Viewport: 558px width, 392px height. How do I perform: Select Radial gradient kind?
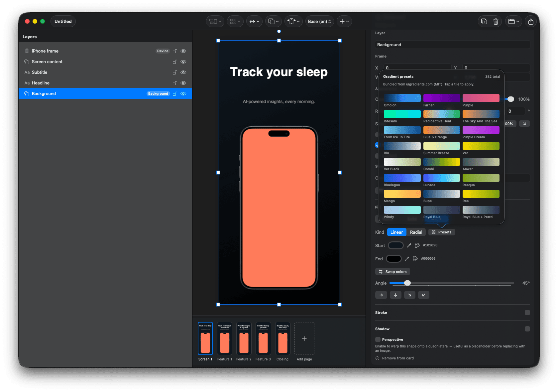pyautogui.click(x=416, y=232)
